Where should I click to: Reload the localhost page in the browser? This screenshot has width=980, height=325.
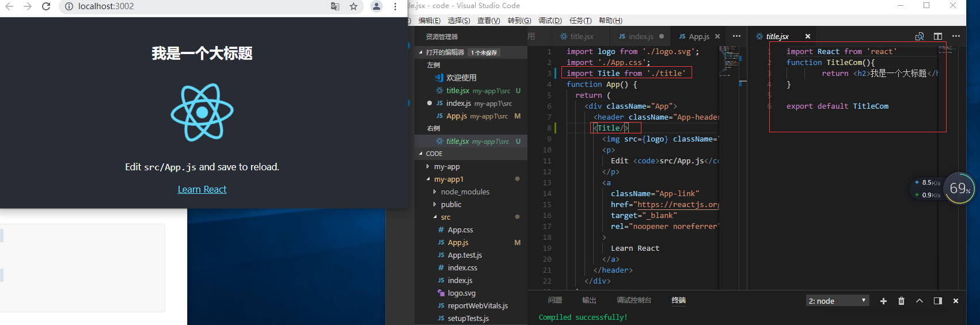pyautogui.click(x=46, y=6)
